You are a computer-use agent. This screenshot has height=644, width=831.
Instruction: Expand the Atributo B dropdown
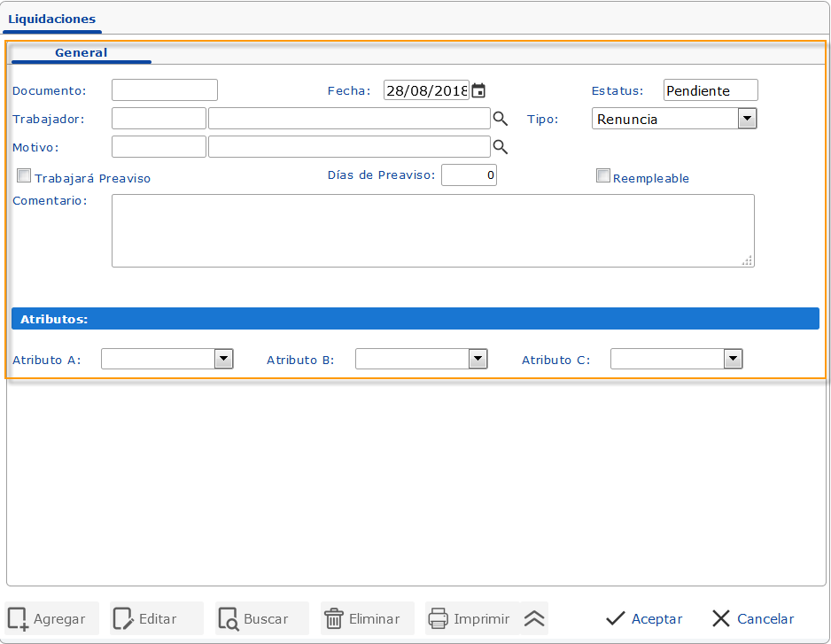click(x=478, y=359)
